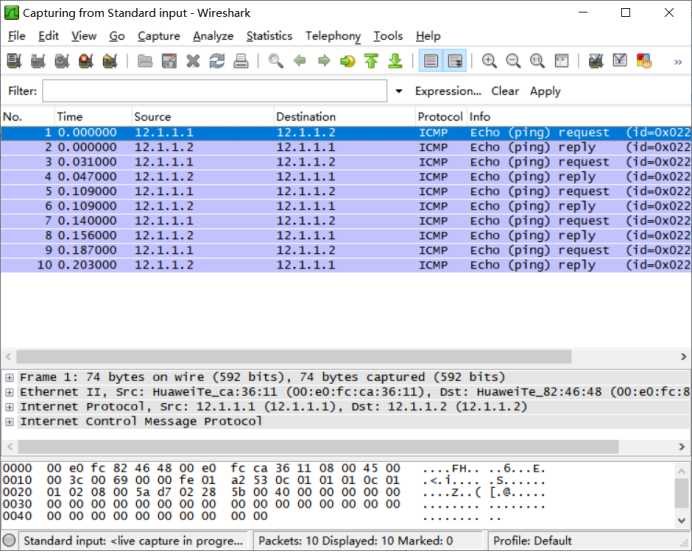692x552 pixels.
Task: Find a packet with magnifier icon
Action: [x=276, y=61]
